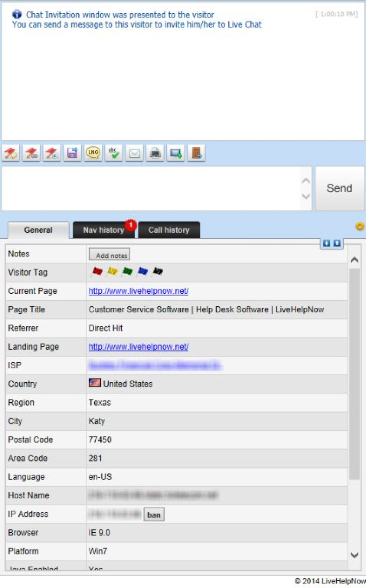The image size is (366, 588).
Task: Click the red notification badge on Nav history
Action: tap(131, 225)
